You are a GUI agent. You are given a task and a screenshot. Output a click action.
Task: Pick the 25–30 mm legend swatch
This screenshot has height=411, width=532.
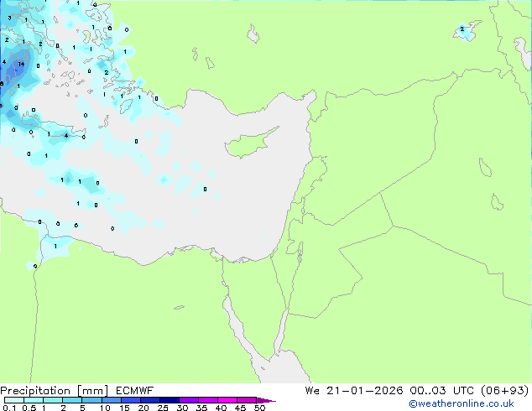tap(170, 400)
